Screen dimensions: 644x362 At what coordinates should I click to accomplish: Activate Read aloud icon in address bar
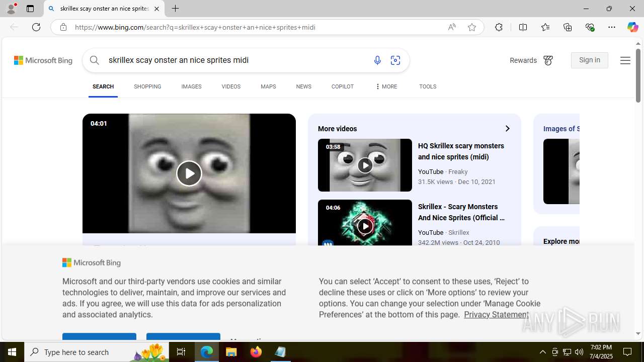coord(452,27)
